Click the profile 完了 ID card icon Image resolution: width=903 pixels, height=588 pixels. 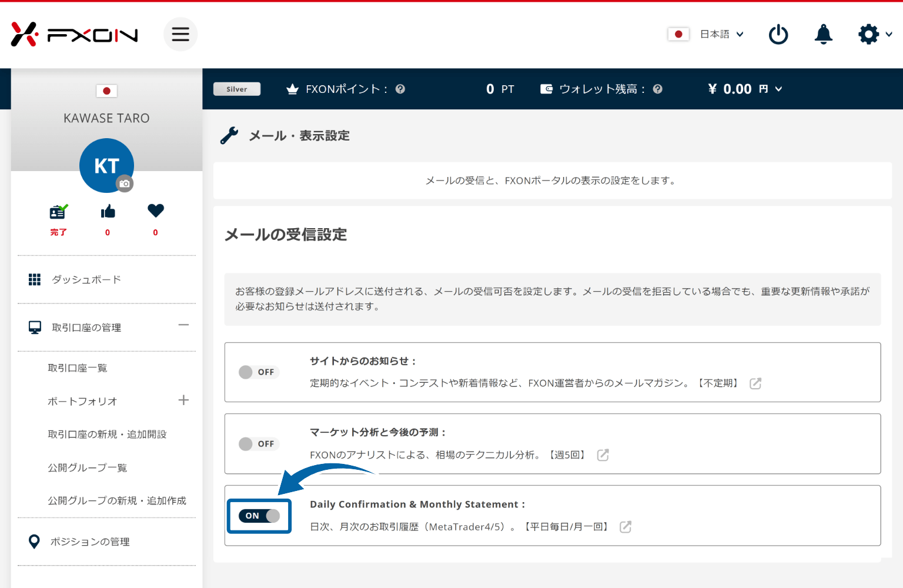(x=58, y=212)
